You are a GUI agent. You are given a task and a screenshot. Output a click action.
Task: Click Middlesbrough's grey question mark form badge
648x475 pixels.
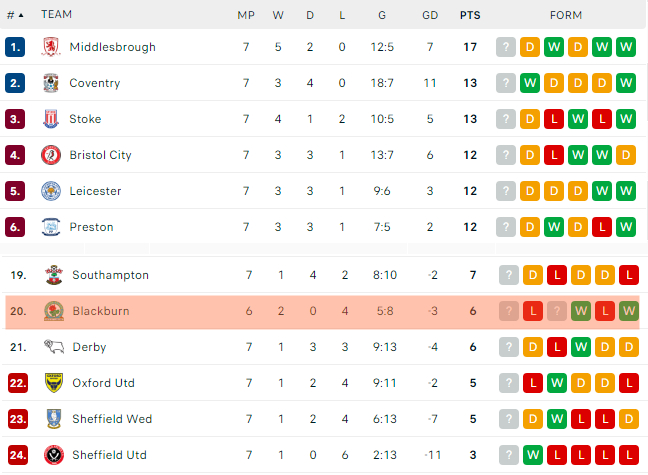(x=506, y=47)
